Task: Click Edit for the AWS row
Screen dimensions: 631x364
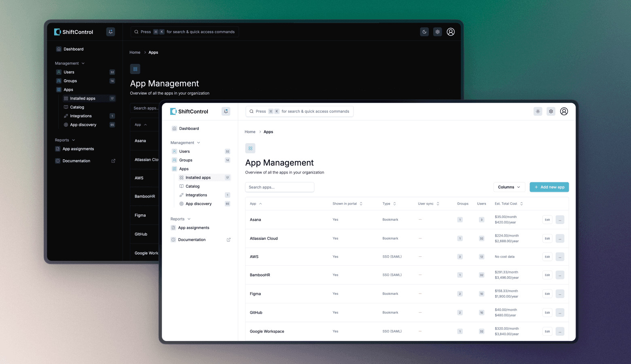Action: coord(547,257)
